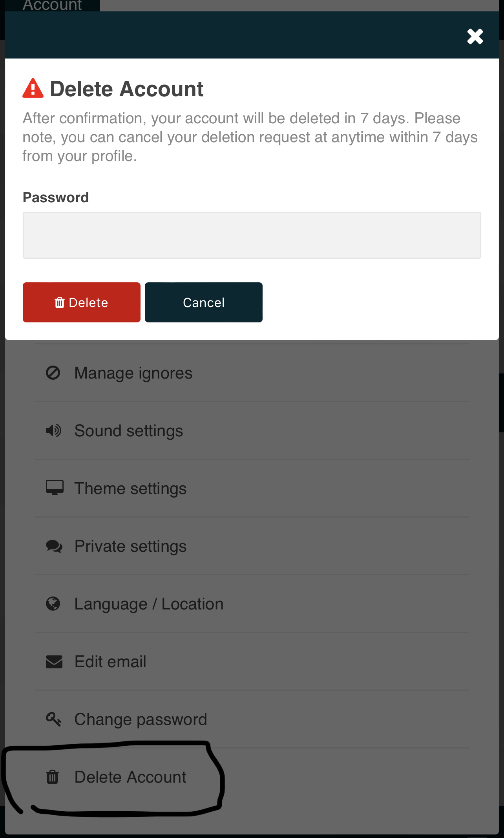Viewport: 504px width, 838px height.
Task: Click the Edit email envelope icon
Action: (x=54, y=662)
